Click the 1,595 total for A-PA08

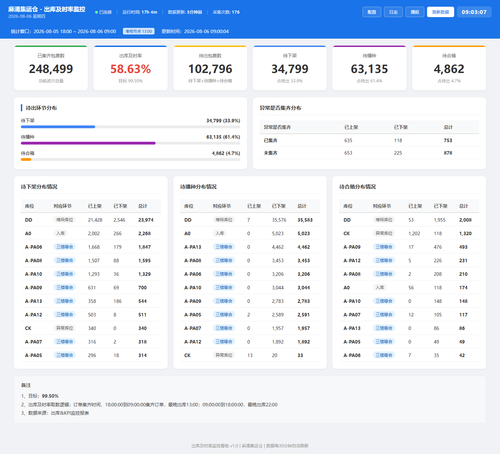pyautogui.click(x=144, y=261)
